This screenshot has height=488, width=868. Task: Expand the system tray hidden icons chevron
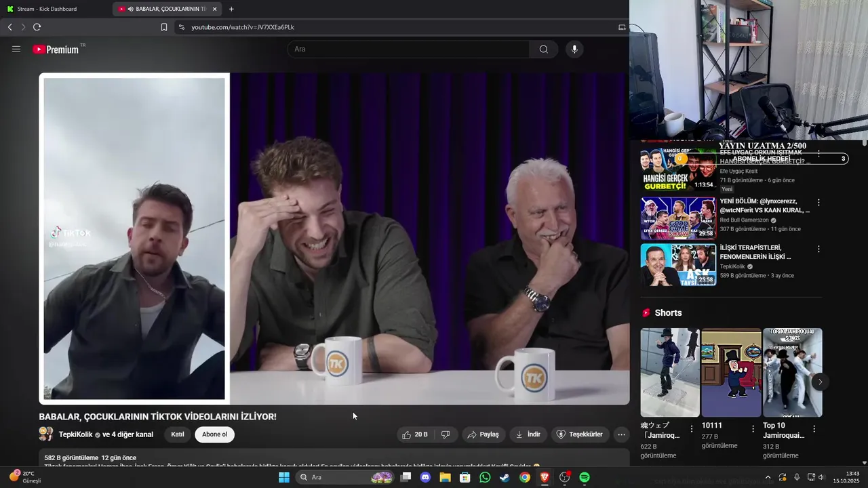768,477
